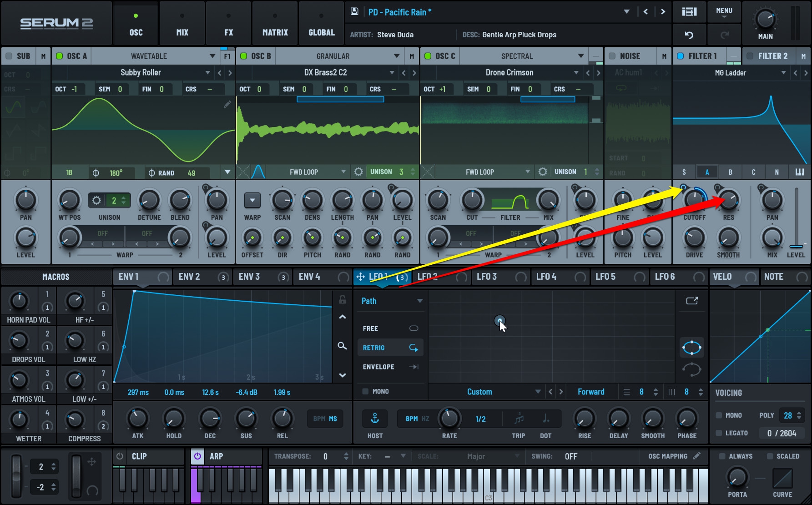Click the Forward LFO direction button
The height and width of the screenshot is (505, 812).
click(x=591, y=392)
